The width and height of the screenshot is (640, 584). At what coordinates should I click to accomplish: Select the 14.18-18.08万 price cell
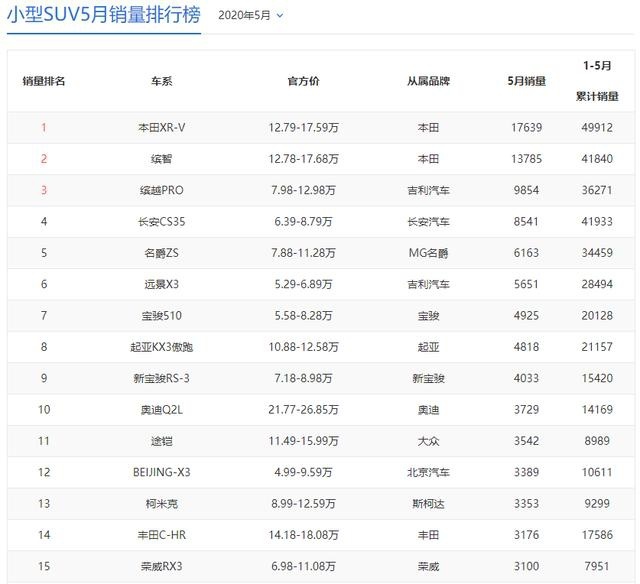click(x=303, y=535)
